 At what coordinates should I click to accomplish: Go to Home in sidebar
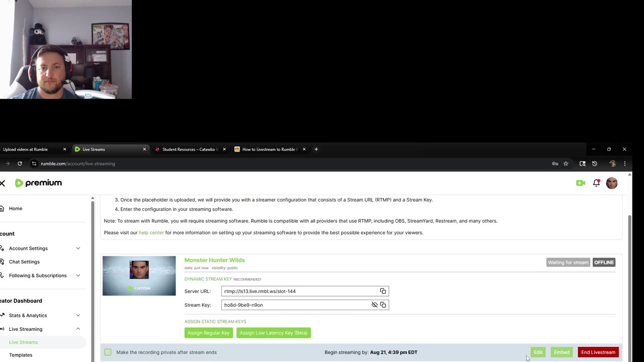pos(16,209)
